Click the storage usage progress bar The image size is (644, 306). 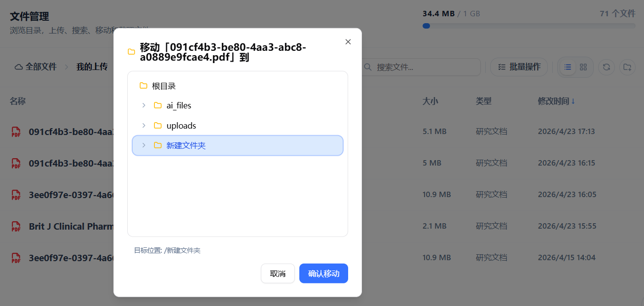pos(529,26)
